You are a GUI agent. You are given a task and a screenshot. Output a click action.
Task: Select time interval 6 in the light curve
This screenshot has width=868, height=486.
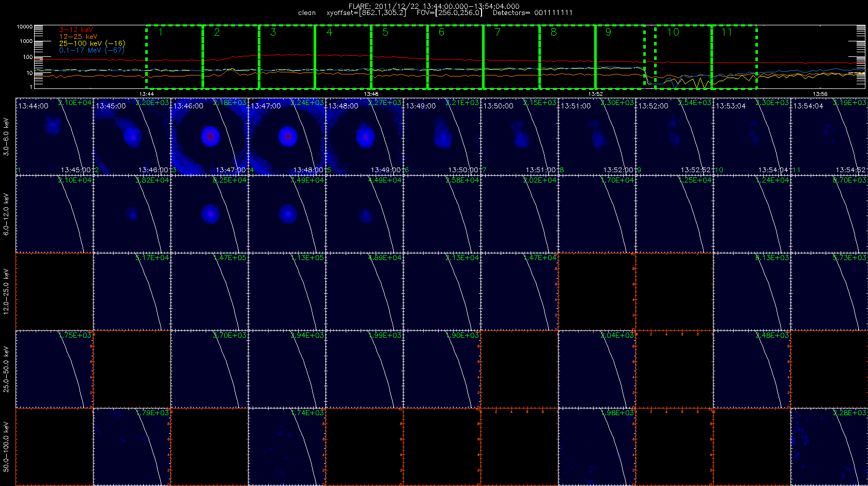(455, 56)
